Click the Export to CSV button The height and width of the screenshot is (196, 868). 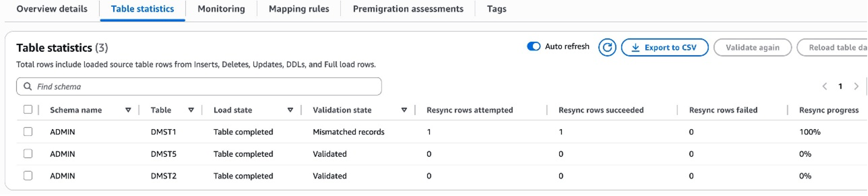pyautogui.click(x=665, y=47)
